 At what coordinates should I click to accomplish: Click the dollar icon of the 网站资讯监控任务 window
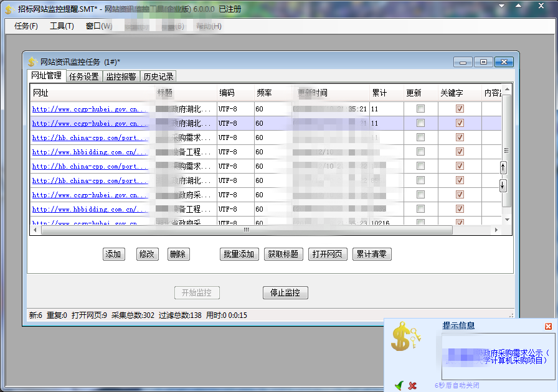coord(33,62)
